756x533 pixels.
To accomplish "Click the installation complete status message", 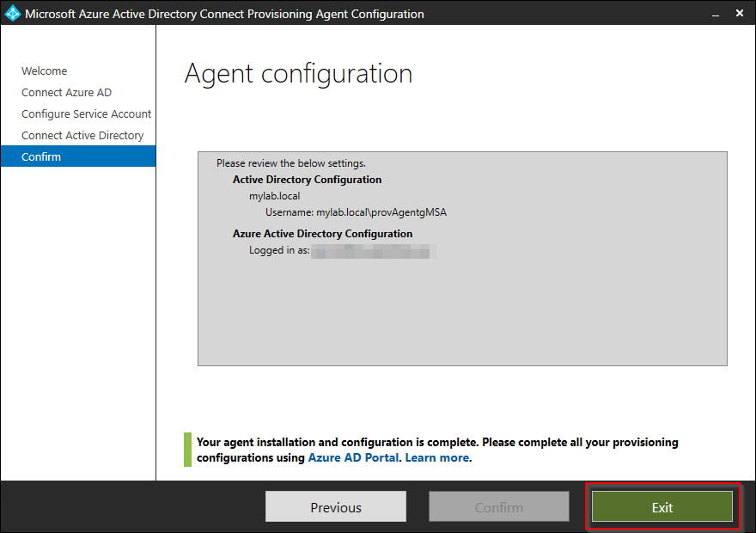I will tap(437, 450).
